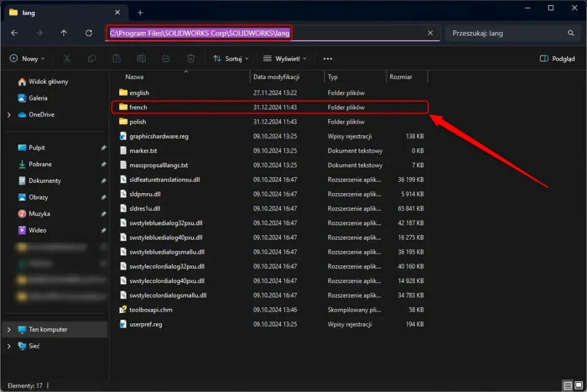Select sldpmru.dll file
Viewport: 587px width, 392px height.
point(269,194)
